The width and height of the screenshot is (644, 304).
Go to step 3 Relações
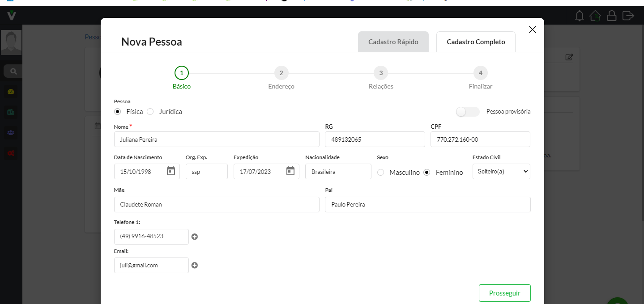click(381, 73)
